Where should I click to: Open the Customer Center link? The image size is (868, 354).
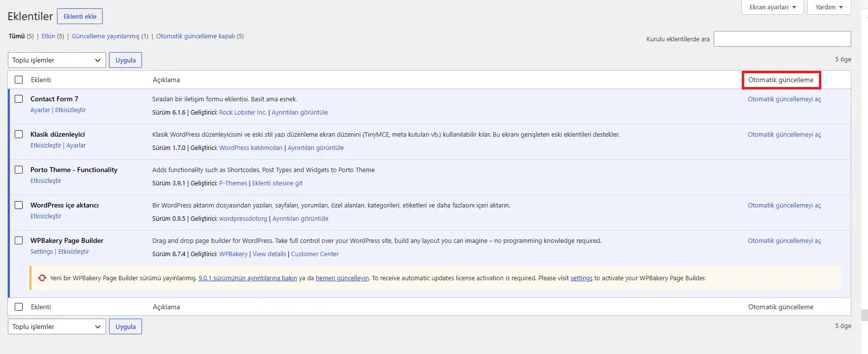315,254
